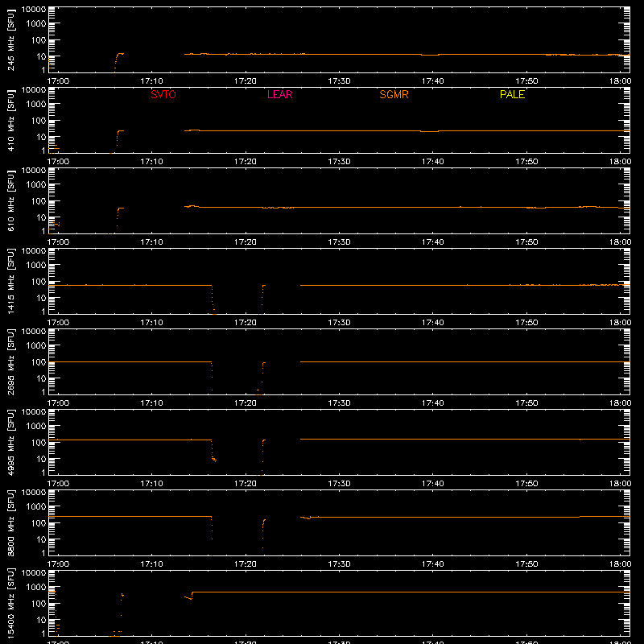Click 17:40 tick label under 610 MHz plot
The width and height of the screenshot is (644, 644).
click(x=433, y=242)
